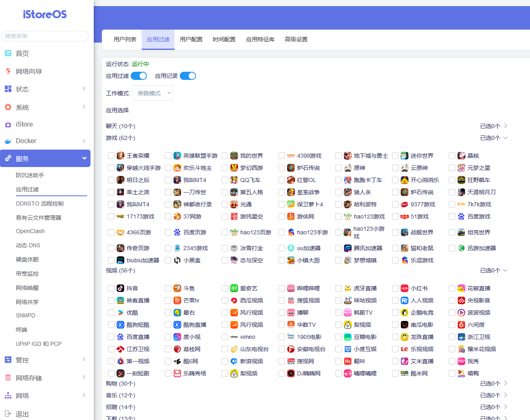Click the 首页 home icon in sidebar
This screenshot has height=420, width=530.
click(8, 53)
